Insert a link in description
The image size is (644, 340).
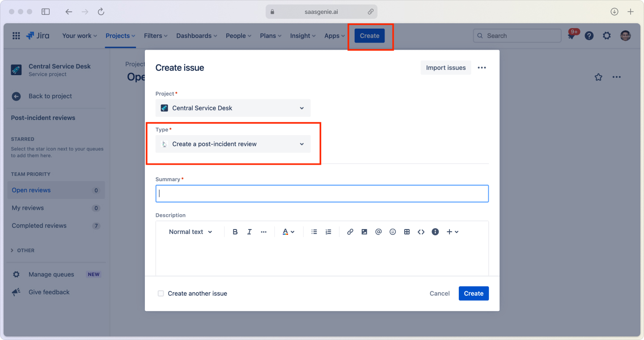(350, 232)
